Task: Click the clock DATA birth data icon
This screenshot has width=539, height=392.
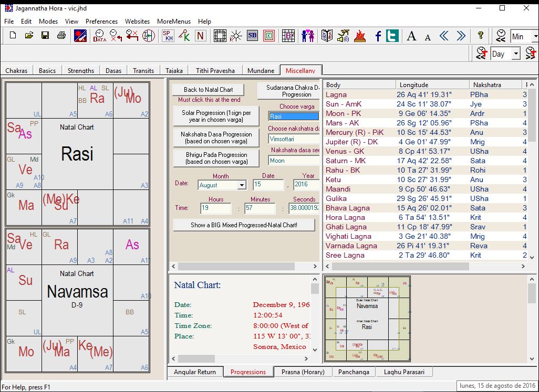Action: coord(100,35)
